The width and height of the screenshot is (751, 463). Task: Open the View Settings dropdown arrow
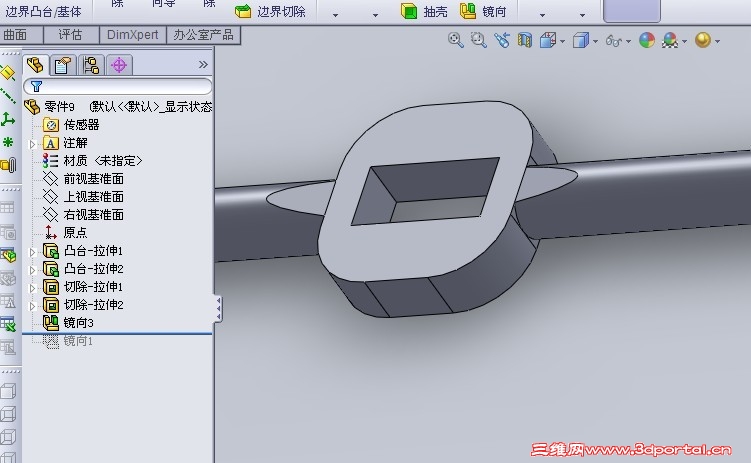click(717, 42)
